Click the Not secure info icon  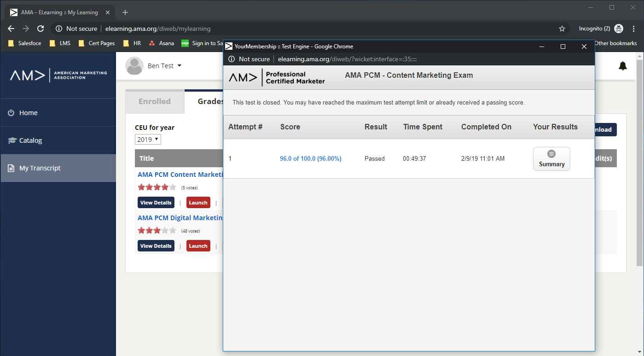coord(59,29)
